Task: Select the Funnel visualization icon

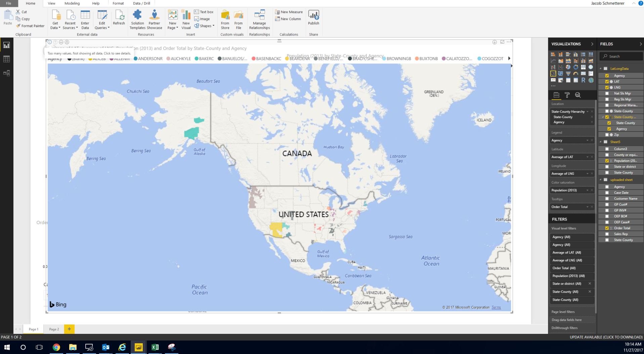Action: 568,73
